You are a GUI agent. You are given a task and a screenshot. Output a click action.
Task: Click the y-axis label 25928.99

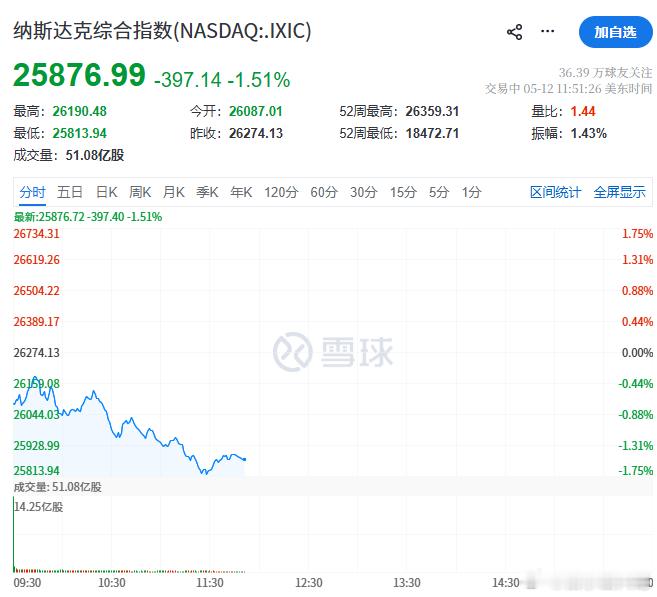coord(36,446)
